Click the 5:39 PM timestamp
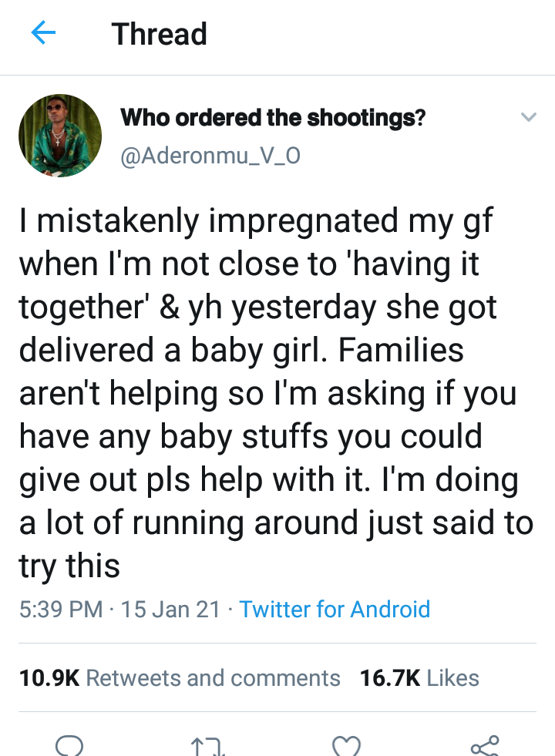This screenshot has width=555, height=756. point(61,610)
